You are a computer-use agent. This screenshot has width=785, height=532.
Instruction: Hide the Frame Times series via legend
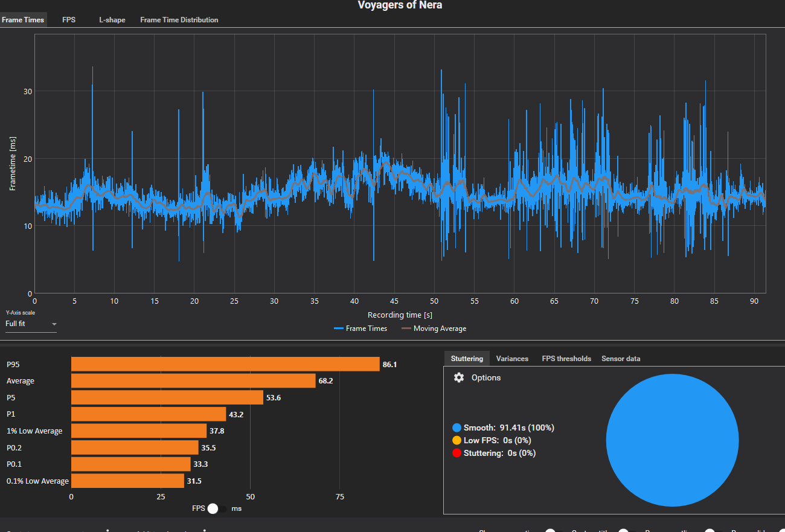click(360, 328)
